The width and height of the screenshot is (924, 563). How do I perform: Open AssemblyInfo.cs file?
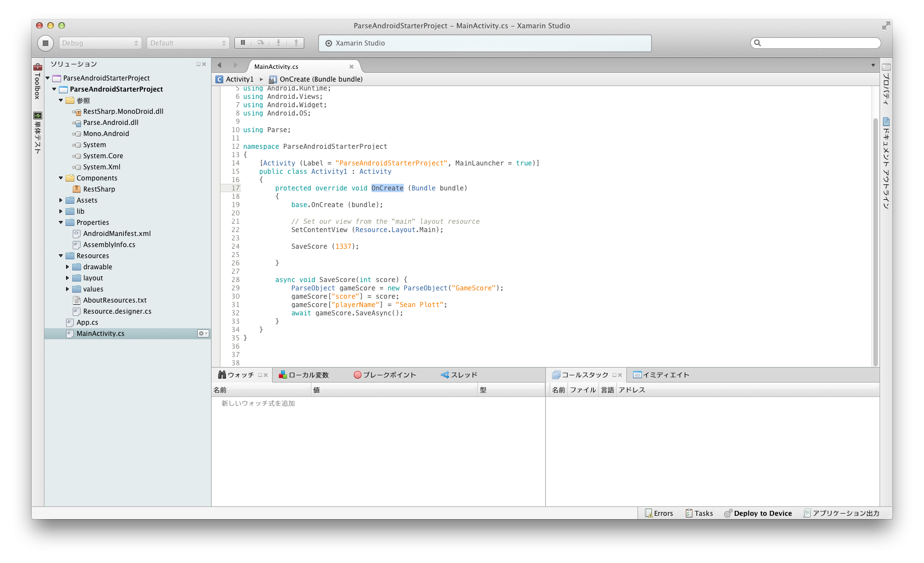[x=109, y=245]
